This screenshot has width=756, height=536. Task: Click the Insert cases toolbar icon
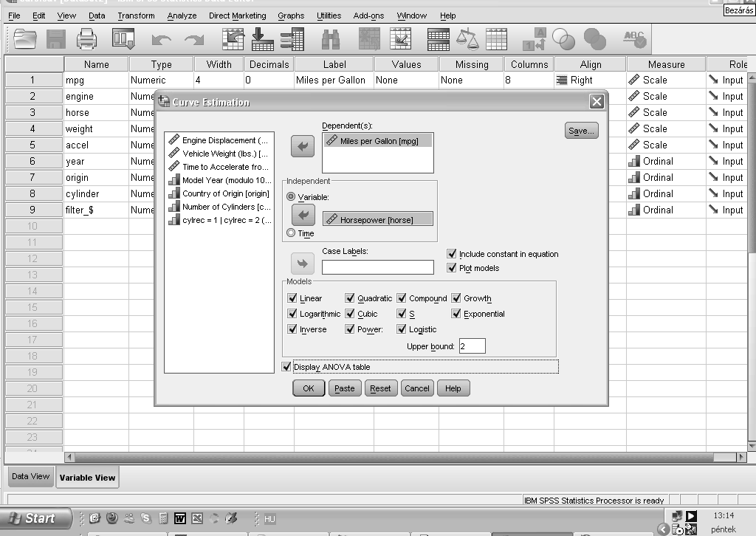369,39
